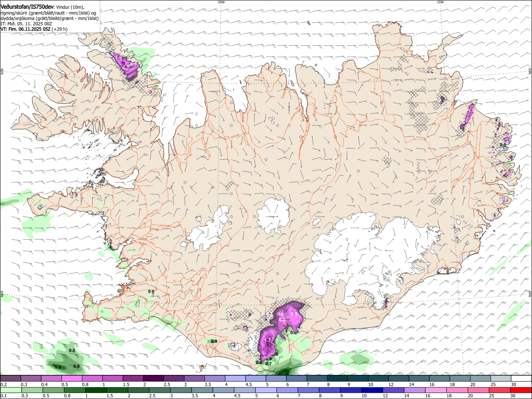The height and width of the screenshot is (399, 532).
Task: Pick upper legend lavender swatch 4–4.5
Action: (234, 378)
